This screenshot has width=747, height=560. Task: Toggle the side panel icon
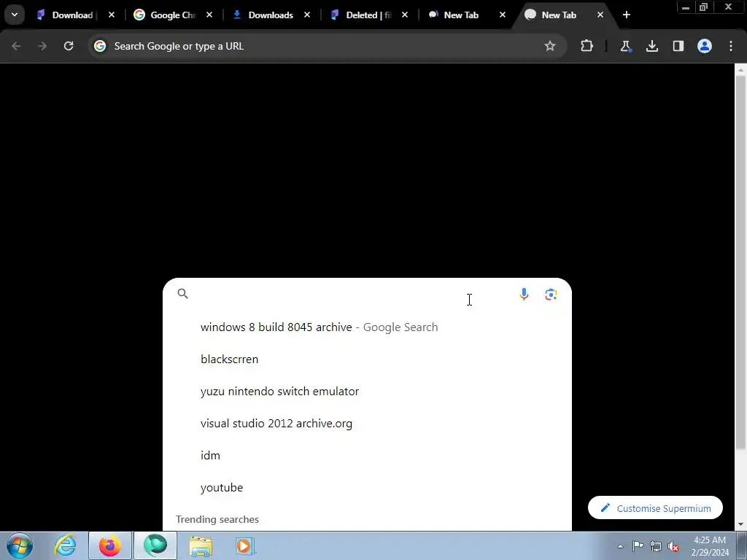tap(678, 46)
